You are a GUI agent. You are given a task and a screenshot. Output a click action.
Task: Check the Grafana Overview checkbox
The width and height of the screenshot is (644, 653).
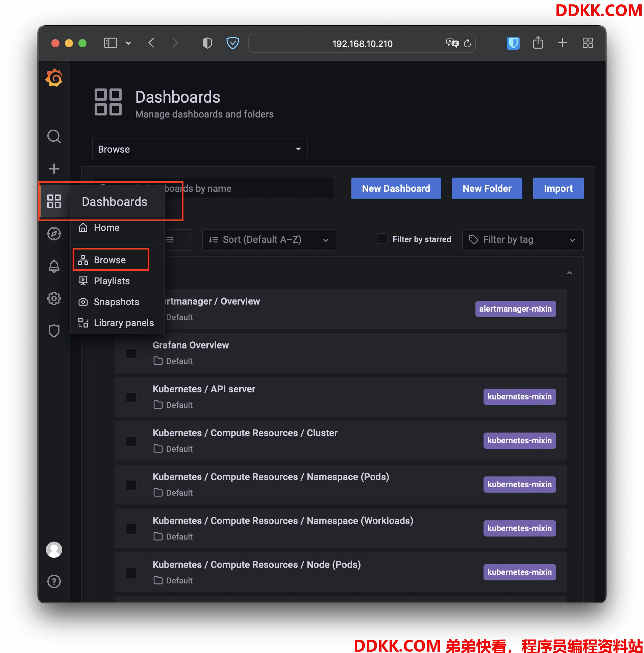point(131,354)
